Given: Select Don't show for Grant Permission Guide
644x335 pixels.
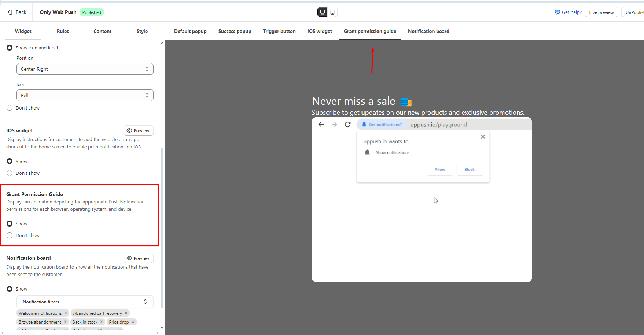Looking at the screenshot, I should 10,235.
